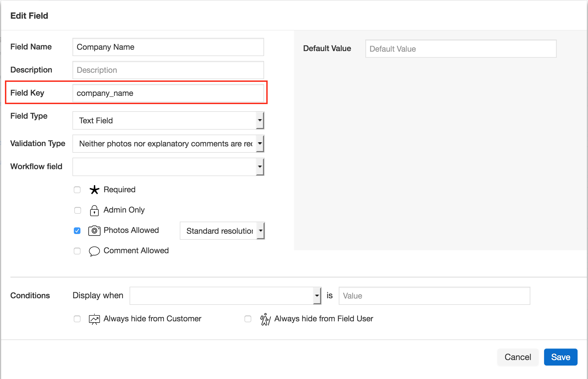588x379 pixels.
Task: Tick the Comment Allowed checkbox
Action: [x=77, y=251]
